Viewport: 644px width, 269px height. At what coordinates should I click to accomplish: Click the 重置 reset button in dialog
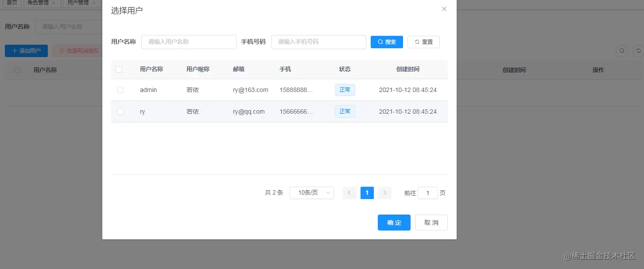423,42
